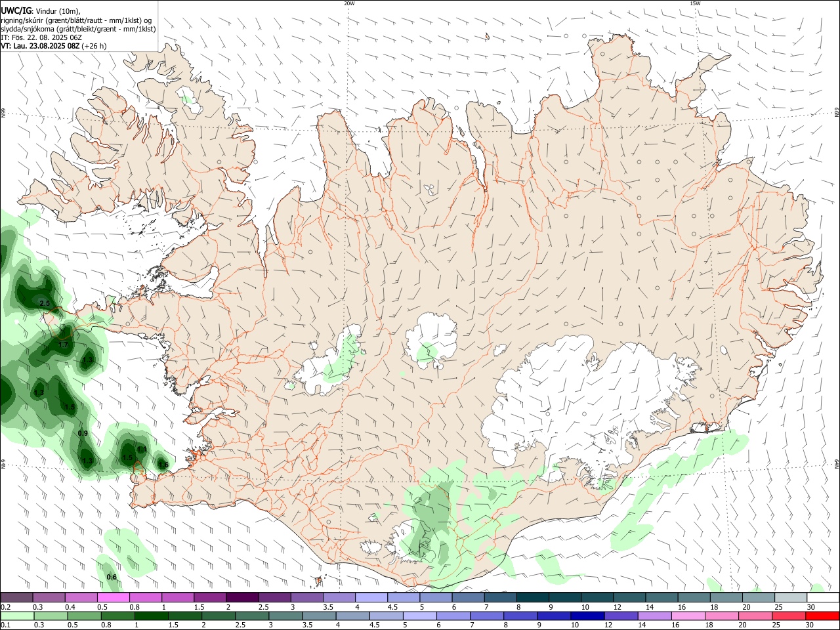
Task: Pick the darkest purple 2 swatch, upper scale
Action: coord(241,598)
